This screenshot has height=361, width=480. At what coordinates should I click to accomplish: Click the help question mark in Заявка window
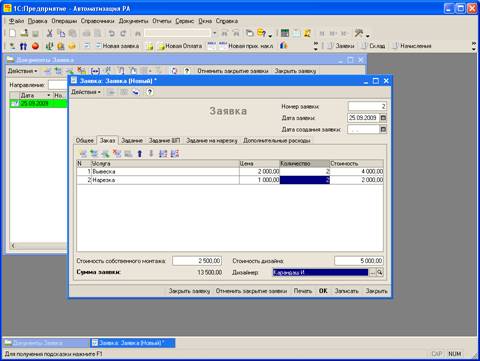point(150,92)
